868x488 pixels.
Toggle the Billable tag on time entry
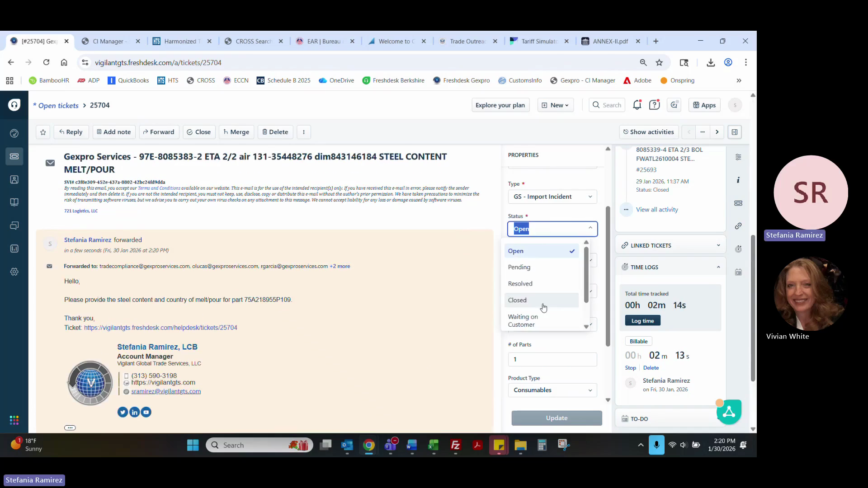click(x=638, y=341)
